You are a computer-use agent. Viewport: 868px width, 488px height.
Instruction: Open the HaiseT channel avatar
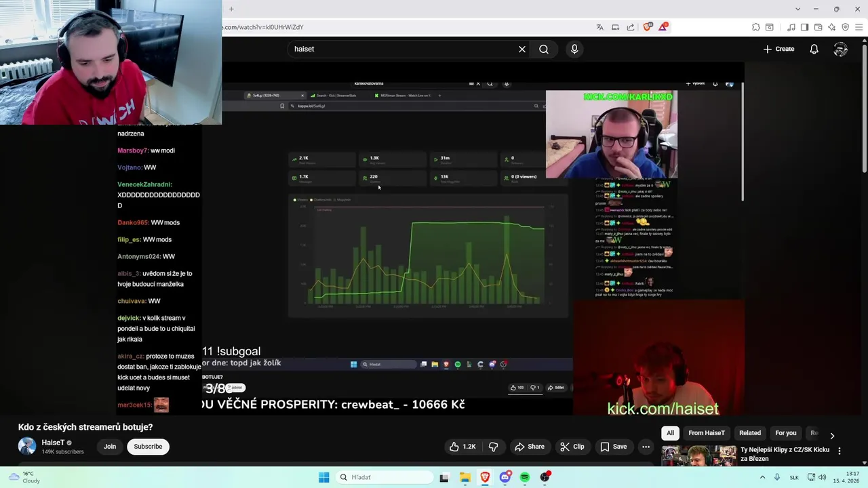27,446
